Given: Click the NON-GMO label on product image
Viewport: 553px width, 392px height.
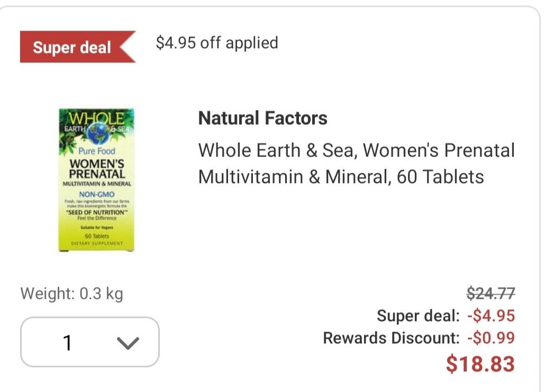Looking at the screenshot, I should 96,195.
